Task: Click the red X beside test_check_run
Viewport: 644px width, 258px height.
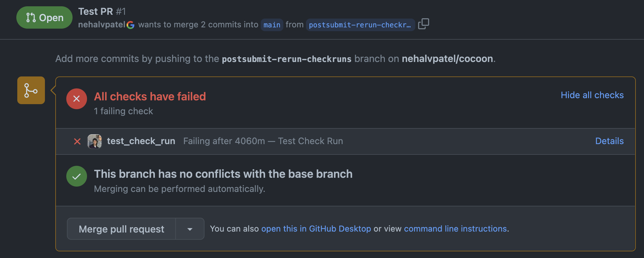Action: 77,141
